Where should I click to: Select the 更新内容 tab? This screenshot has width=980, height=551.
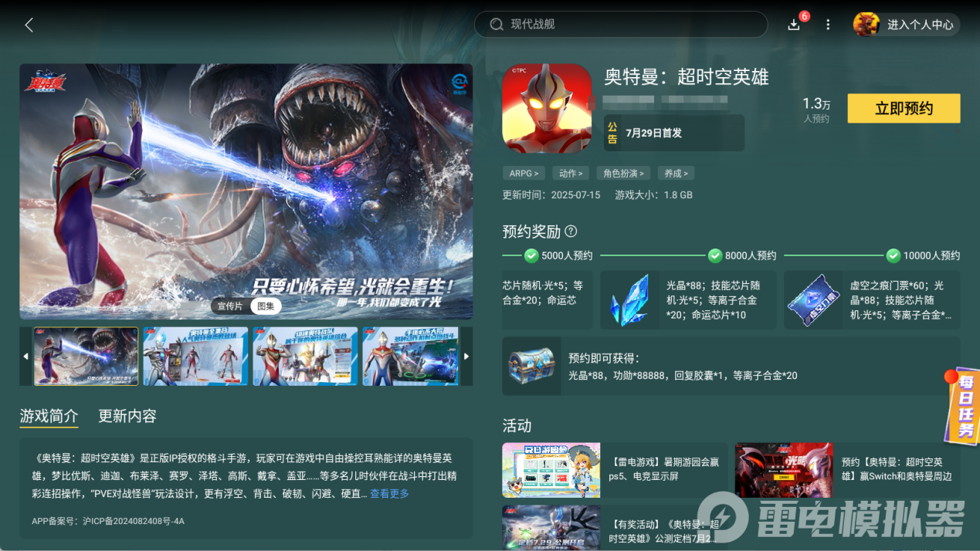tap(127, 416)
